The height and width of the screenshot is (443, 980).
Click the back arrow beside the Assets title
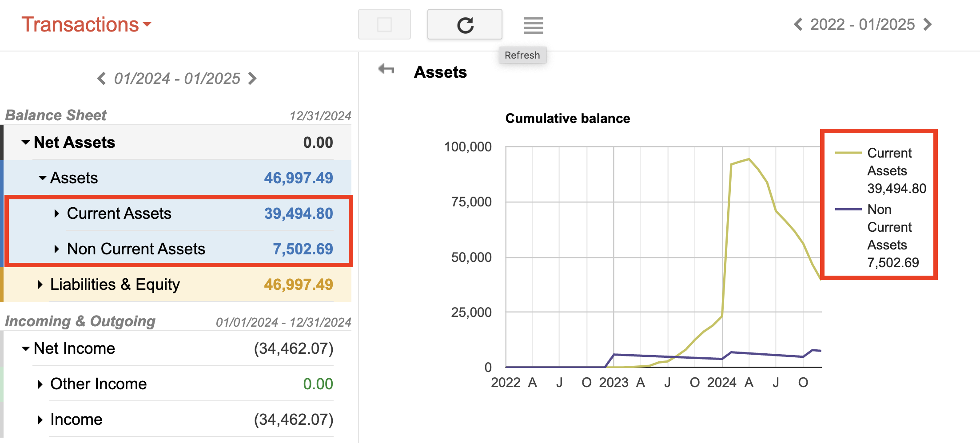(386, 69)
